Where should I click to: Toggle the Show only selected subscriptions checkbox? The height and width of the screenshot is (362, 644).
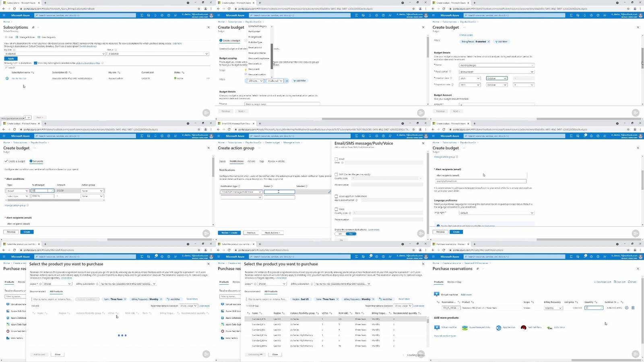pos(35,63)
